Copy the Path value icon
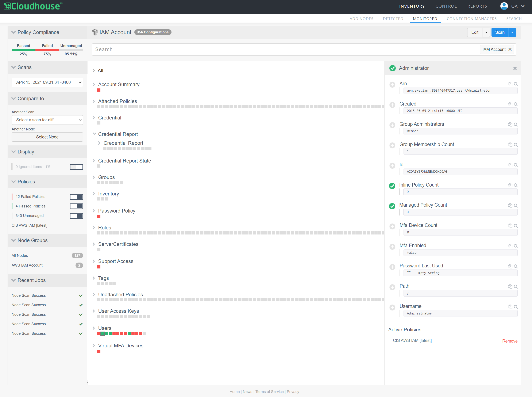Viewport: 532px width, 397px height. (x=510, y=286)
